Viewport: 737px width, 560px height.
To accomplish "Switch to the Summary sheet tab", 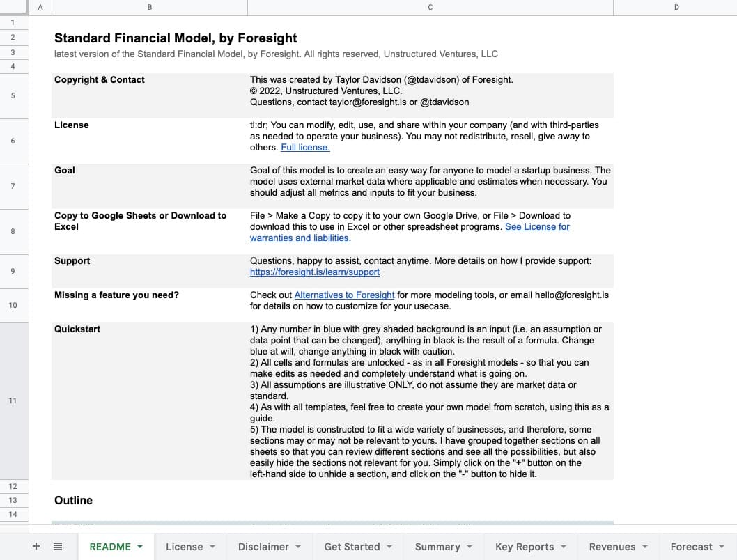I will click(437, 547).
